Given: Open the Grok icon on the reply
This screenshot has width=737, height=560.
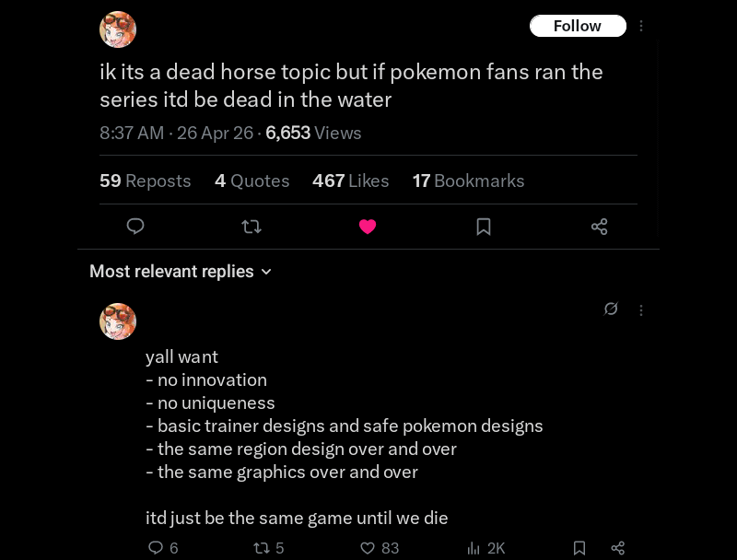Looking at the screenshot, I should click(611, 309).
